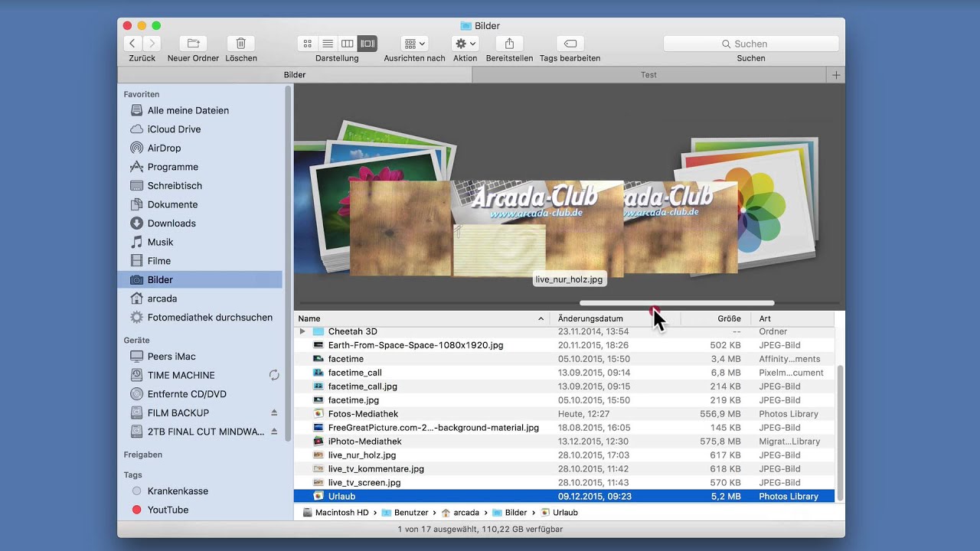Sort by Änderungsdatum column header
Screen dimensions: 980x551
coord(615,318)
